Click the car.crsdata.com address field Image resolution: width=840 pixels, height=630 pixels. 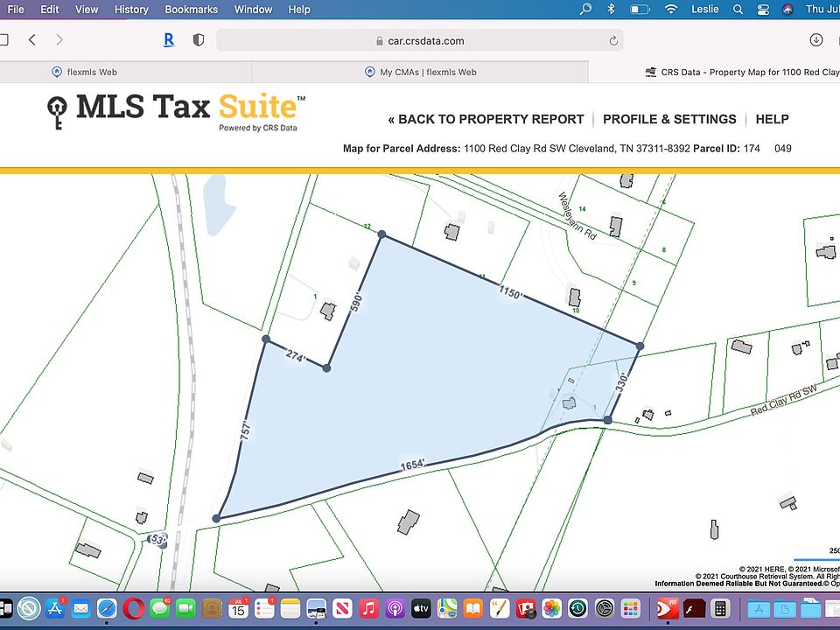point(419,40)
